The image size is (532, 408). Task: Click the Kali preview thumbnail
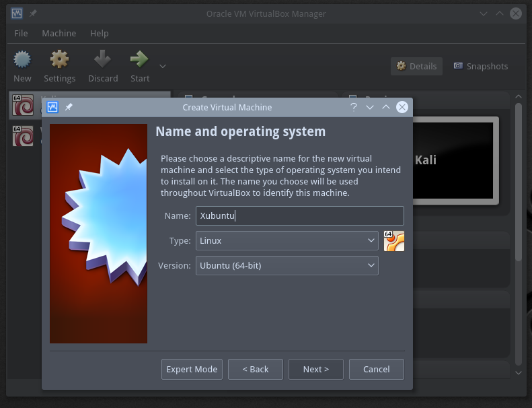click(x=455, y=161)
